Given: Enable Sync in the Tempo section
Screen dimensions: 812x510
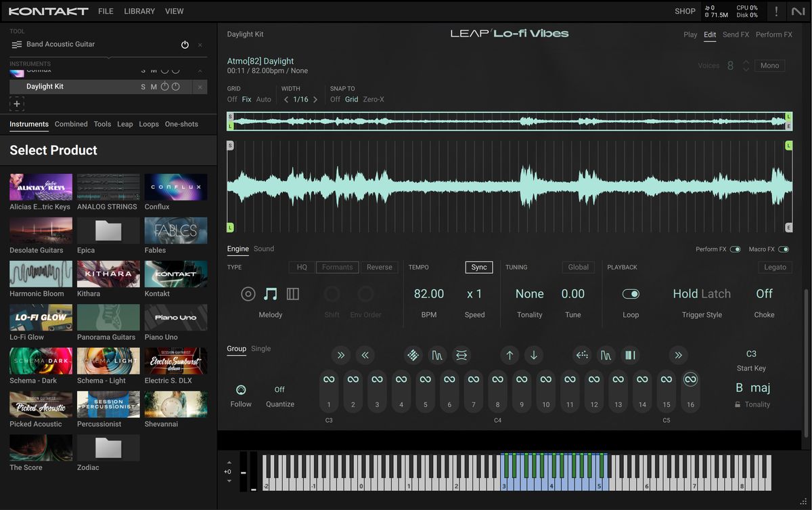Looking at the screenshot, I should (x=478, y=267).
